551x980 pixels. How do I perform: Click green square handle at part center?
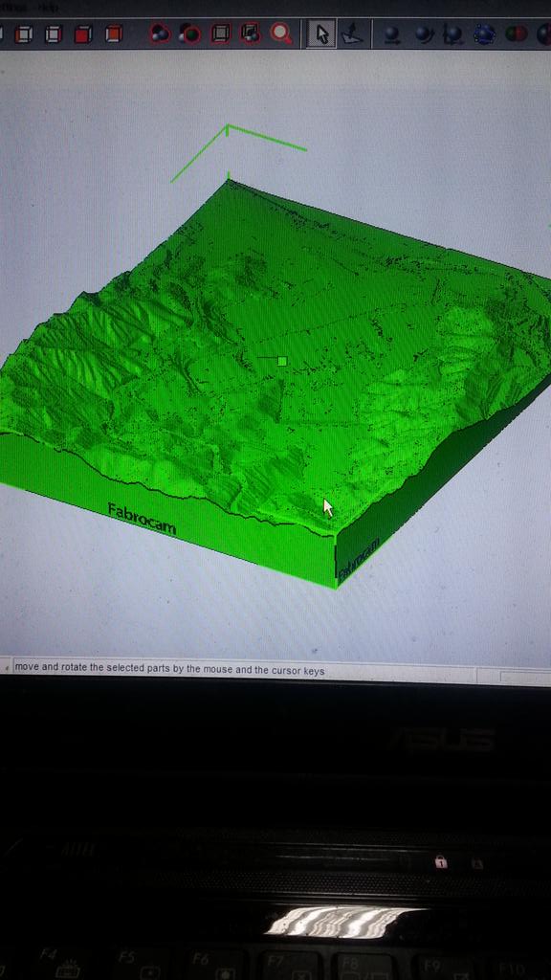(x=282, y=361)
